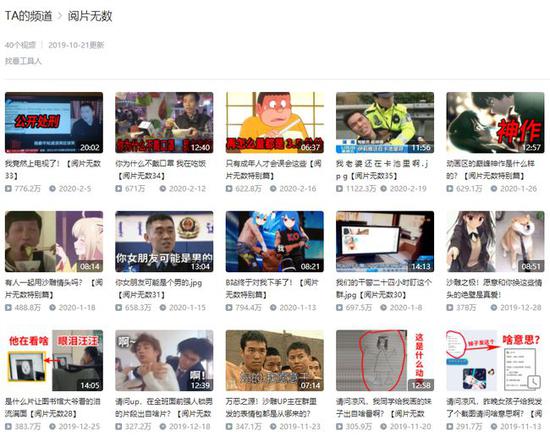Click clock icon next to 2020-2-19

pos(384,189)
